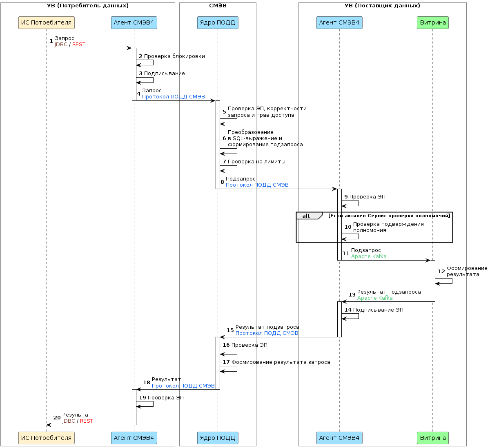Click the JDBC text in step 20
The height and width of the screenshot is (448, 490).
coord(69,421)
